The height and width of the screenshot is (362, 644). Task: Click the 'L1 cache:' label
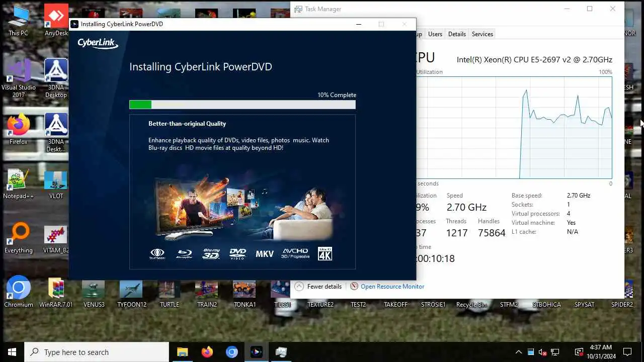(524, 232)
